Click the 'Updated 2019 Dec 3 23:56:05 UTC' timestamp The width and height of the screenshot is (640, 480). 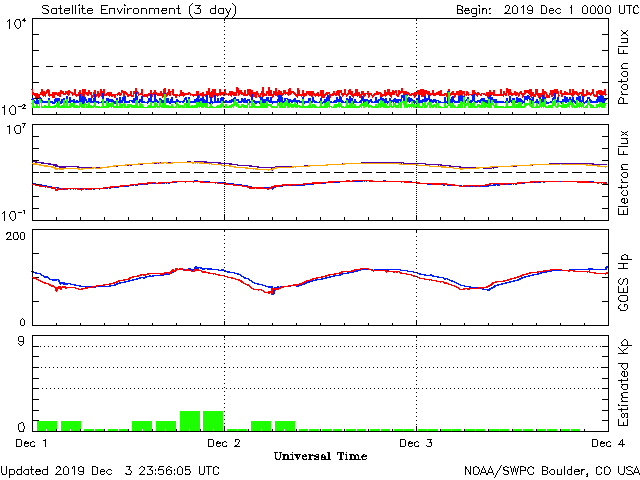tap(110, 471)
